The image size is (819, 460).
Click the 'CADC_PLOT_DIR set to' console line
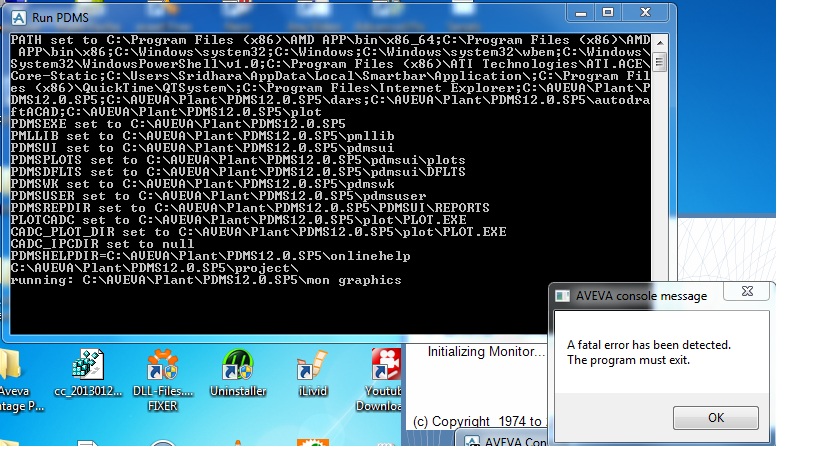(x=258, y=232)
